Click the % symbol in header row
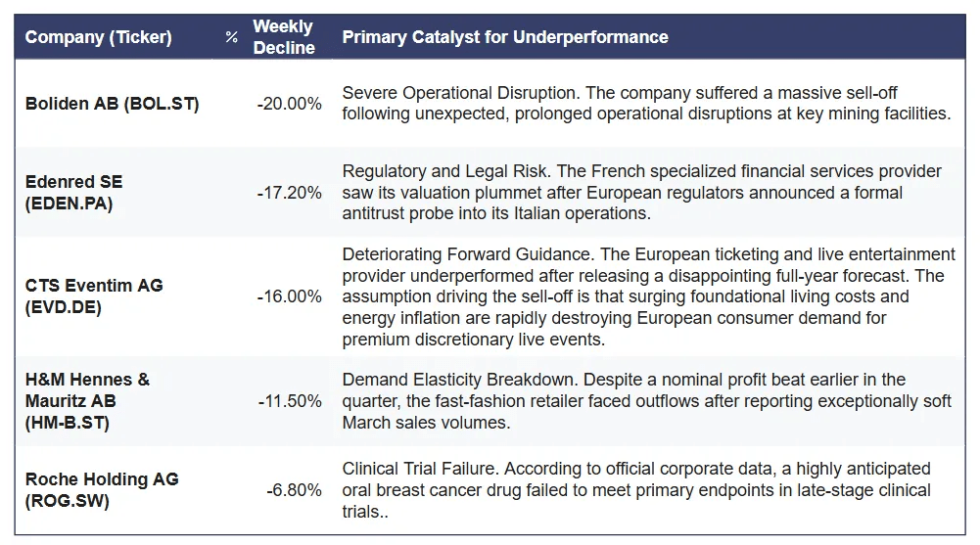This screenshot has height=545, width=980. [x=231, y=37]
